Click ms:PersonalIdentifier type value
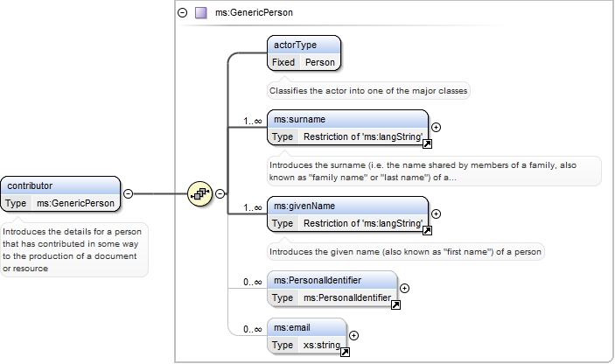Image resolution: width=615 pixels, height=364 pixels. coord(347,298)
